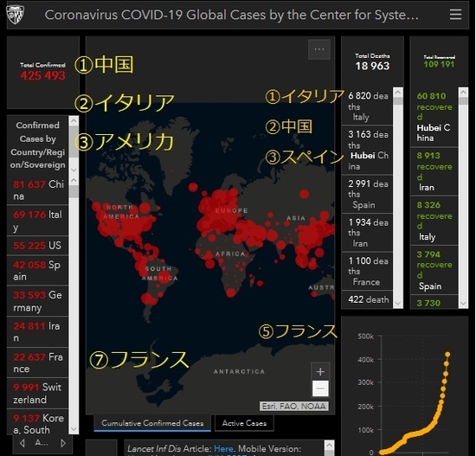Select 2 991 deaths Spain entry

(367, 194)
